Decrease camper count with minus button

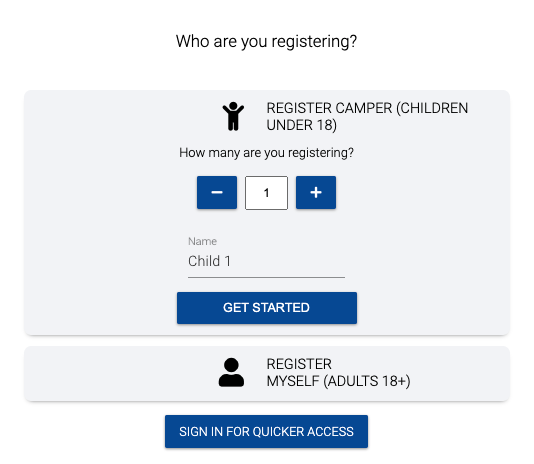tap(217, 192)
